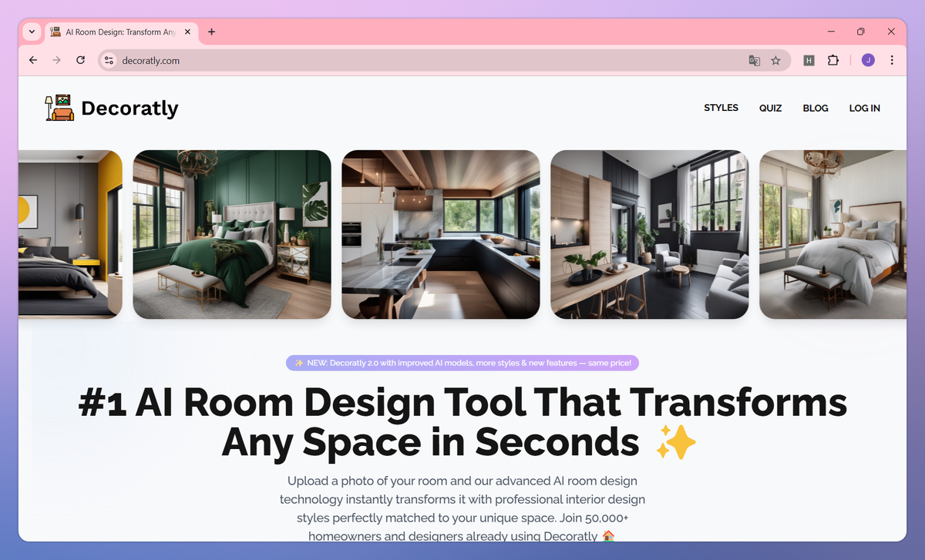925x560 pixels.
Task: Click the LOG IN link
Action: point(864,108)
